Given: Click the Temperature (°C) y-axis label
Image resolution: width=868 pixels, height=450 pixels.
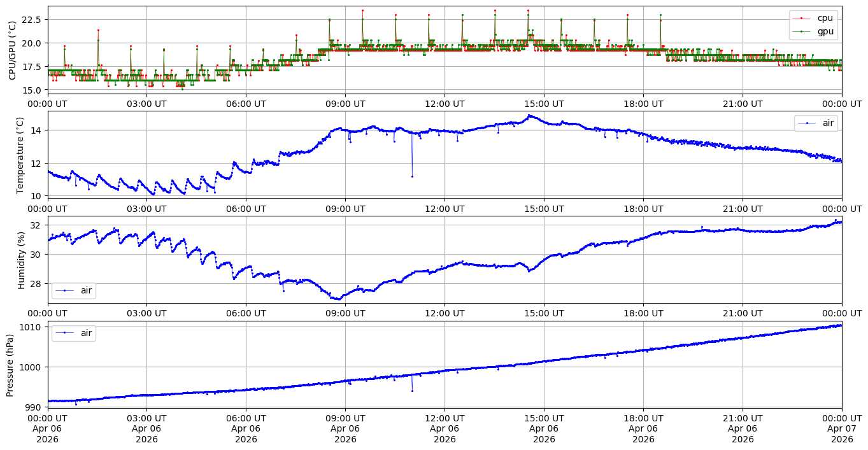Looking at the screenshot, I should coord(20,155).
